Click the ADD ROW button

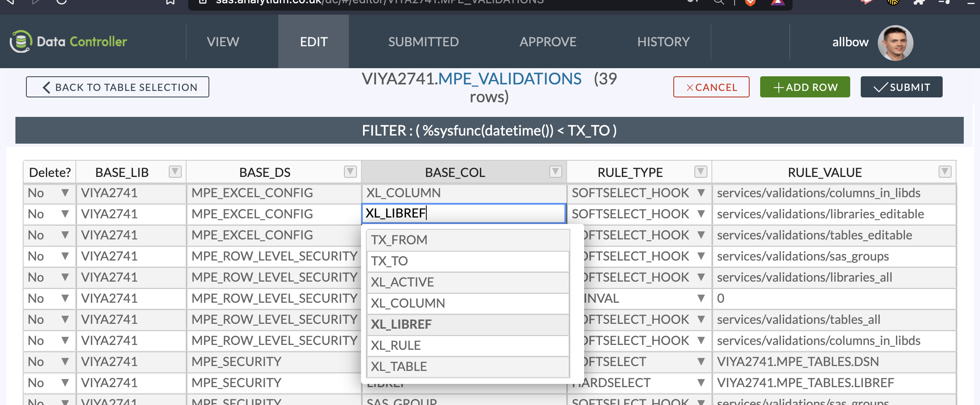click(x=804, y=86)
